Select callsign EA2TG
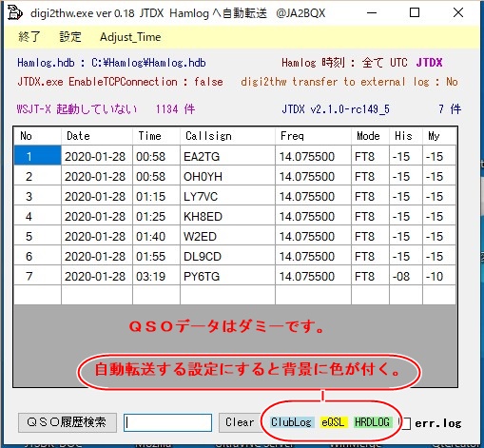The height and width of the screenshot is (448, 484). click(x=227, y=156)
